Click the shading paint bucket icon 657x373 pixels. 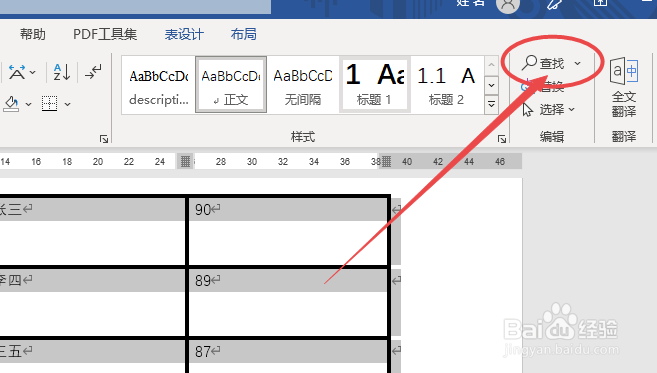[x=11, y=104]
